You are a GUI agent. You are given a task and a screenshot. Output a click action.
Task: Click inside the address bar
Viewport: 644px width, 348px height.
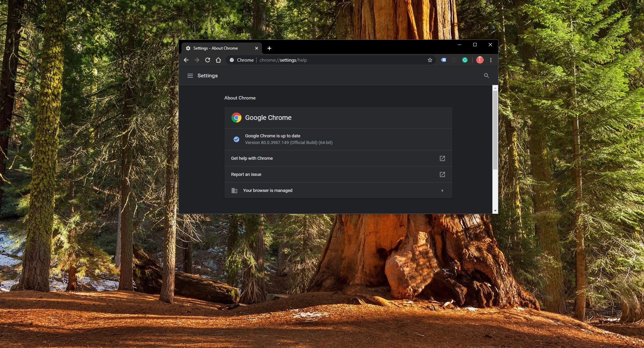[335, 60]
